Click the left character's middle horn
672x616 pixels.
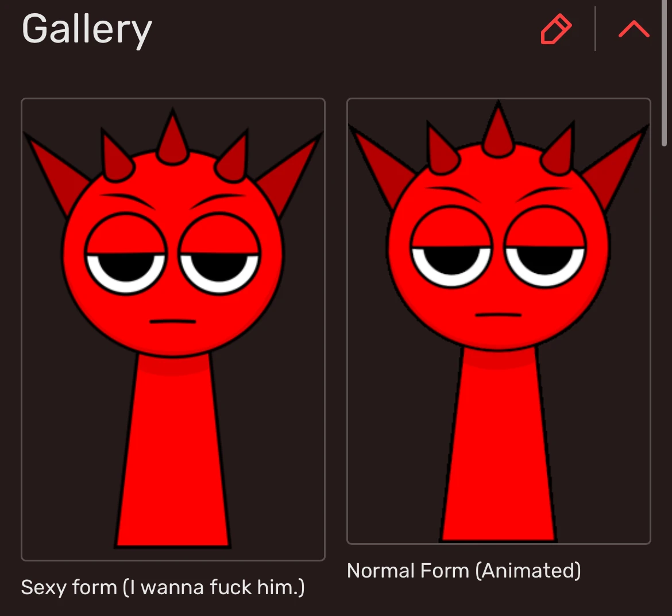(173, 137)
